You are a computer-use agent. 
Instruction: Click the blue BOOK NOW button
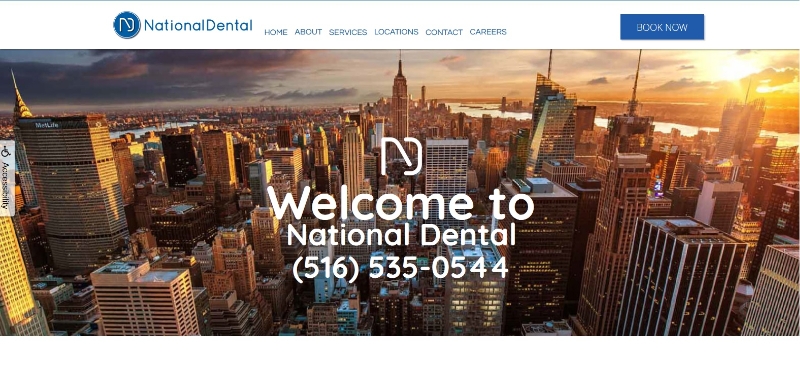pos(662,27)
